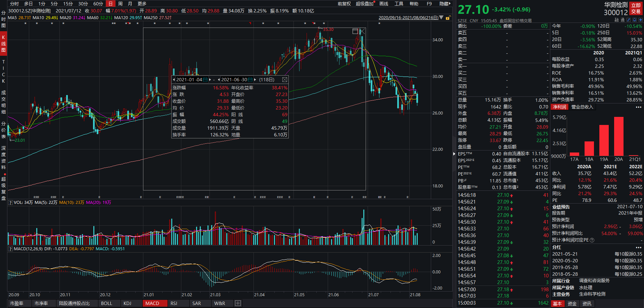This screenshot has height=308, width=644.
Task: Open the 深度资料 sidebar view
Action: (3, 158)
